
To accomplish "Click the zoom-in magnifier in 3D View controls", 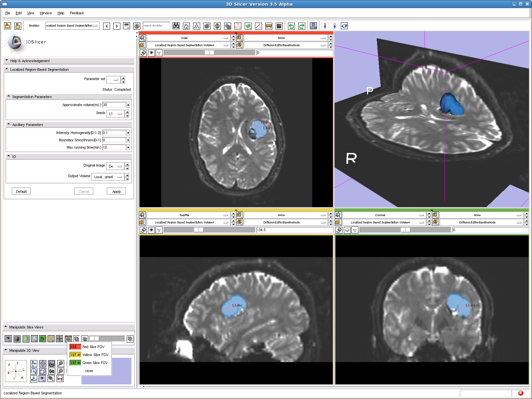I will [x=61, y=363].
